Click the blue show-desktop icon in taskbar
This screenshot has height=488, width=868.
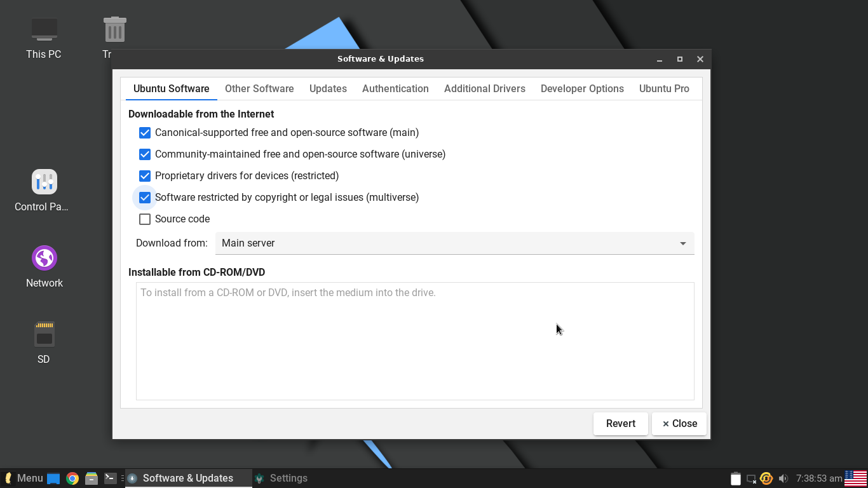click(53, 478)
